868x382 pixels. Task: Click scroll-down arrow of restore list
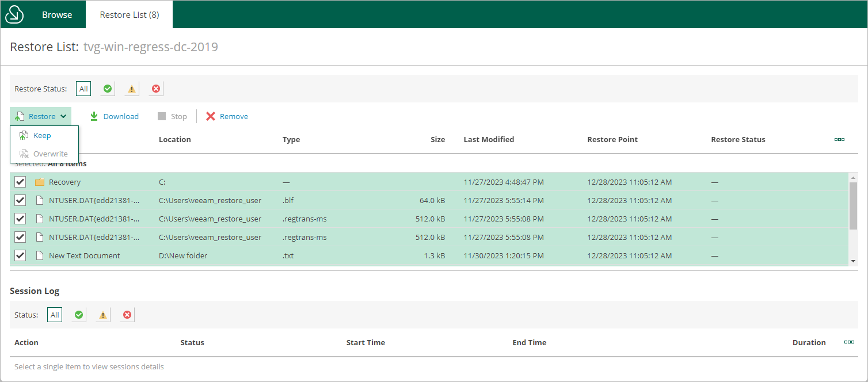pyautogui.click(x=853, y=261)
